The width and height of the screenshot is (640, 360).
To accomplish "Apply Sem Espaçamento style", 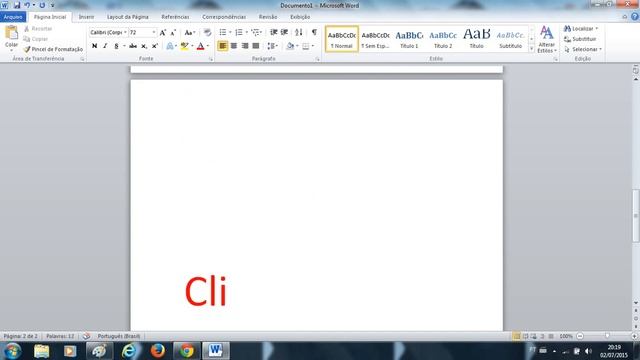I will [x=376, y=39].
